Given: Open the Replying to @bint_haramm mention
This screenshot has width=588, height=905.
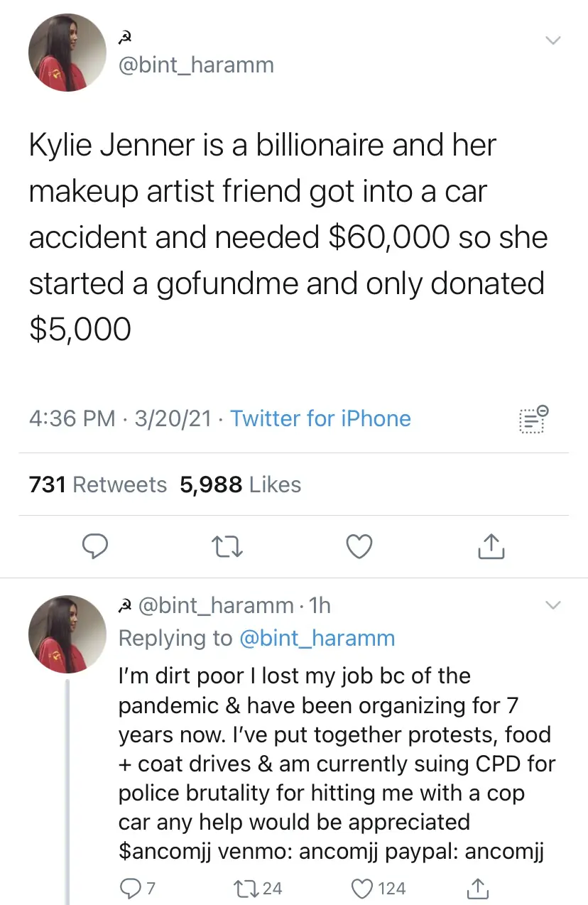Looking at the screenshot, I should (317, 638).
